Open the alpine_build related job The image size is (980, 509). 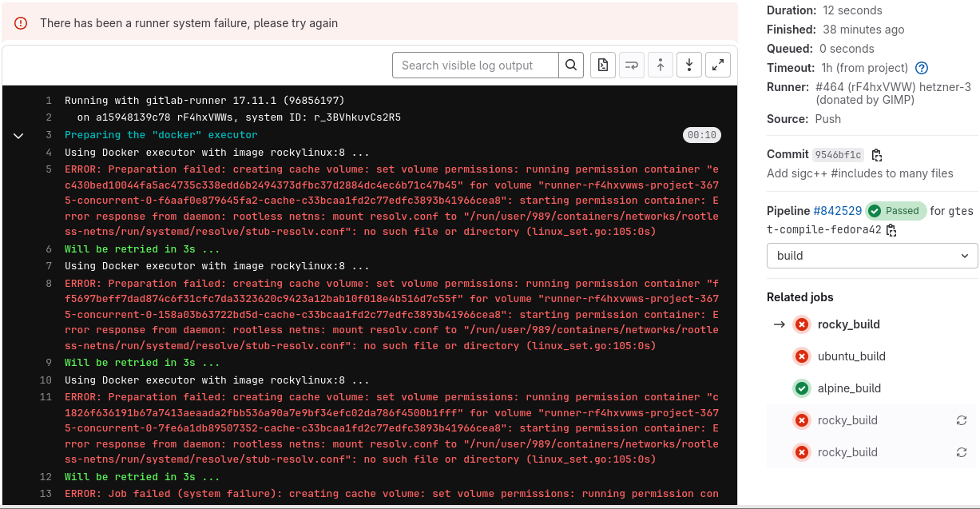(849, 388)
